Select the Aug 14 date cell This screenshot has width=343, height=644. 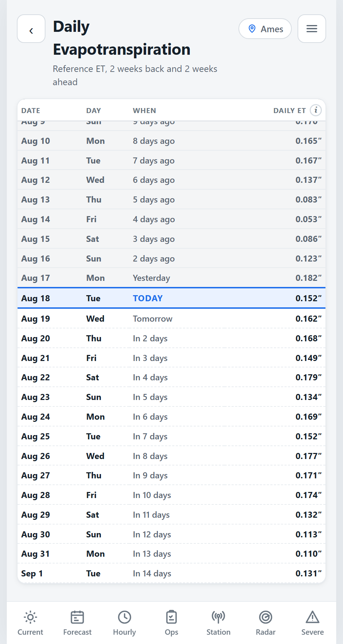click(35, 219)
